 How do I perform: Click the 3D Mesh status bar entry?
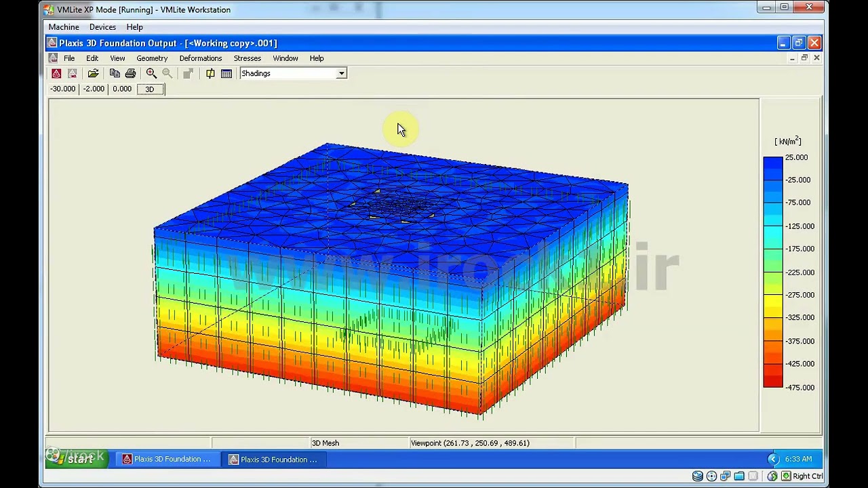pyautogui.click(x=325, y=443)
